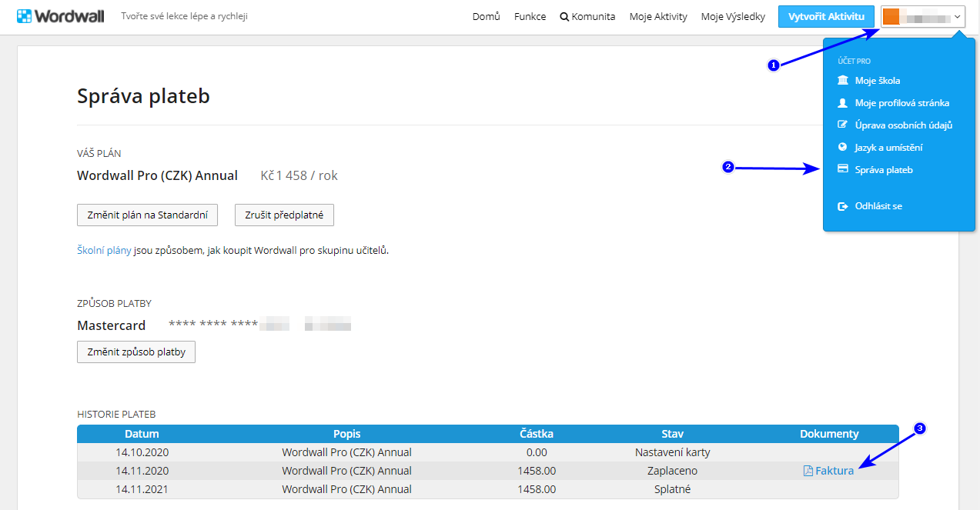Click the tagline Tvořte své lekce lépe a rychleji

point(185,16)
